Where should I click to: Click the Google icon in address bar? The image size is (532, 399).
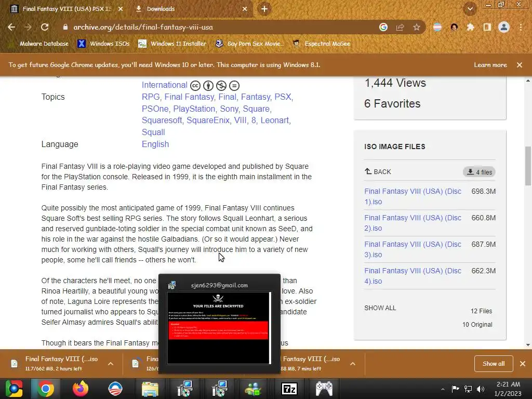tap(383, 27)
